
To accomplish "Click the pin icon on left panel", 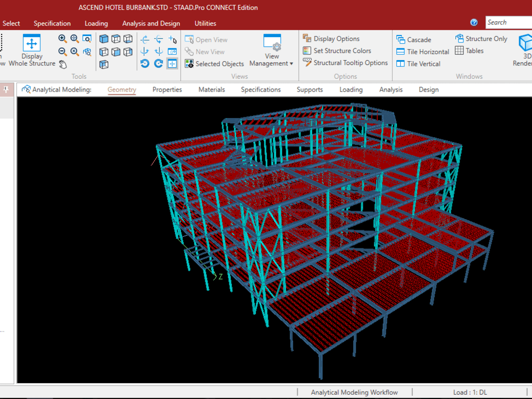I will pyautogui.click(x=6, y=89).
